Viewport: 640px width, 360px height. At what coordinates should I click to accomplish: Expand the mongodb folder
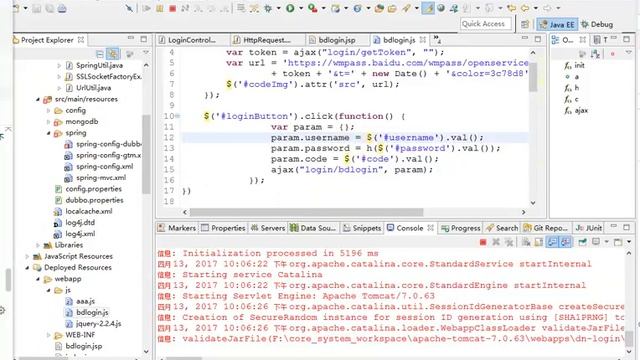click(49, 122)
